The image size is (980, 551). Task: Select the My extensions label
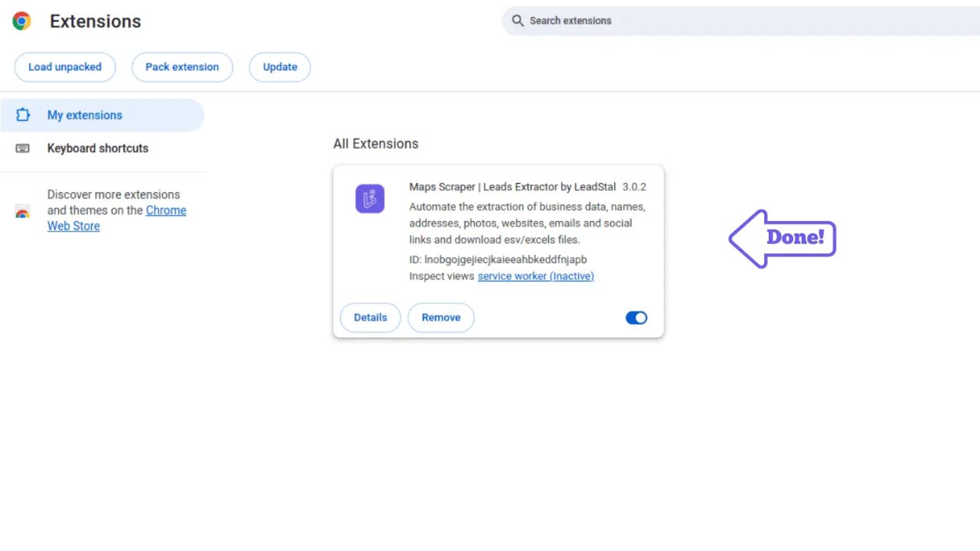tap(85, 115)
